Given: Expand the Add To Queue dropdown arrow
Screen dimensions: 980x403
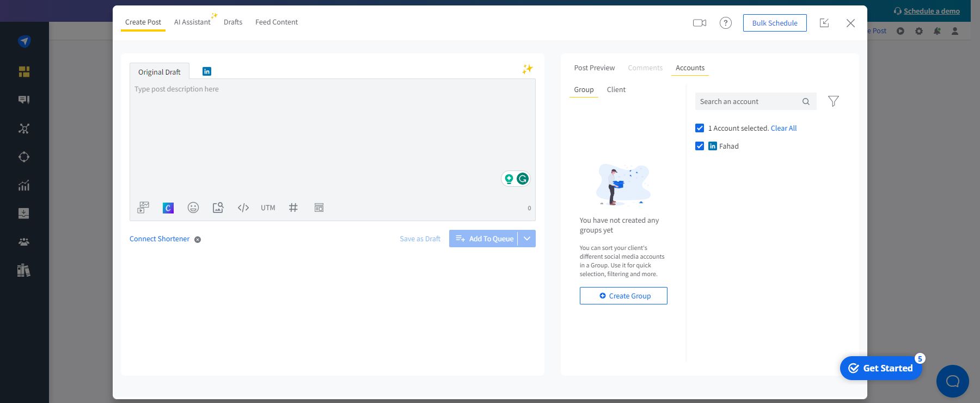Looking at the screenshot, I should pos(527,239).
